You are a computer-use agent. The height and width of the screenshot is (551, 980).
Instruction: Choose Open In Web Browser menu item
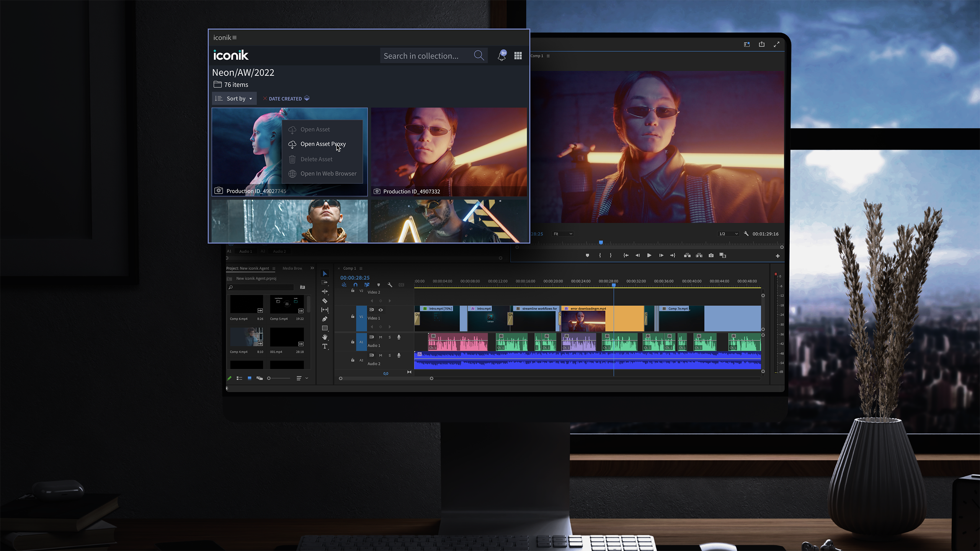[x=328, y=174]
